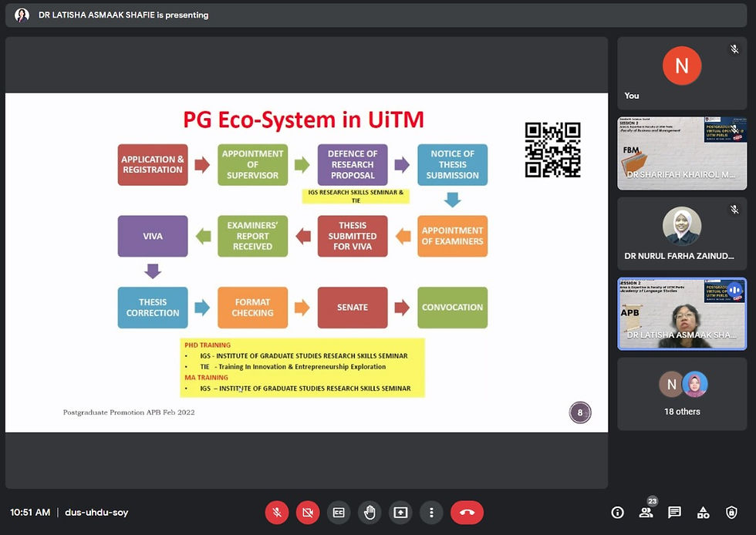The height and width of the screenshot is (535, 756).
Task: Click 'MA TRAINING' heading text
Action: [207, 378]
